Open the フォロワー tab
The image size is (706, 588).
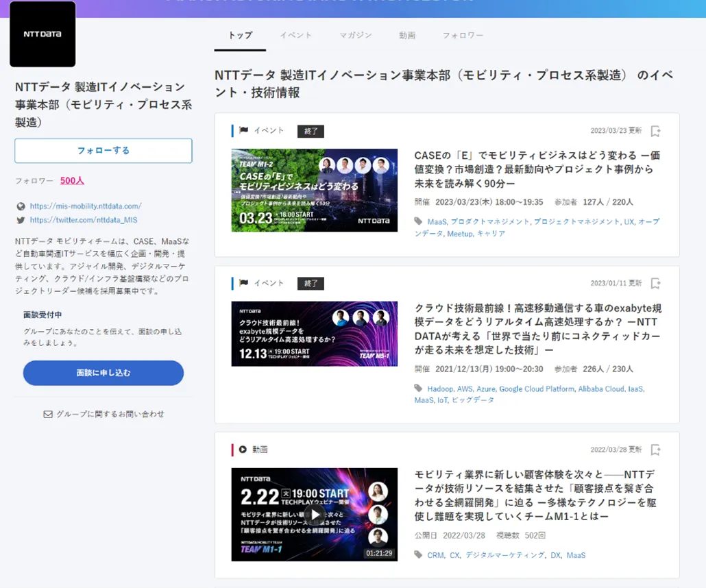(x=463, y=36)
